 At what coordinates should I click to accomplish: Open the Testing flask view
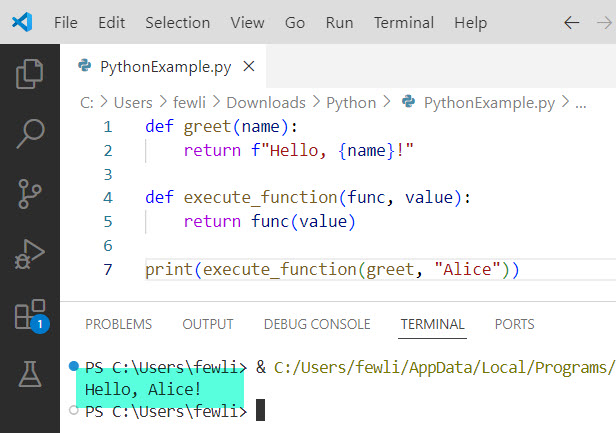pos(30,374)
